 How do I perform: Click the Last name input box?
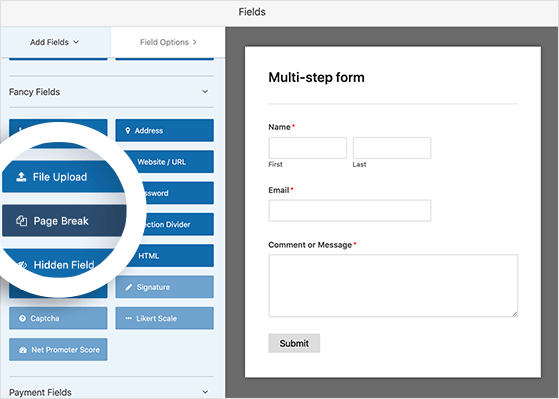click(x=392, y=148)
